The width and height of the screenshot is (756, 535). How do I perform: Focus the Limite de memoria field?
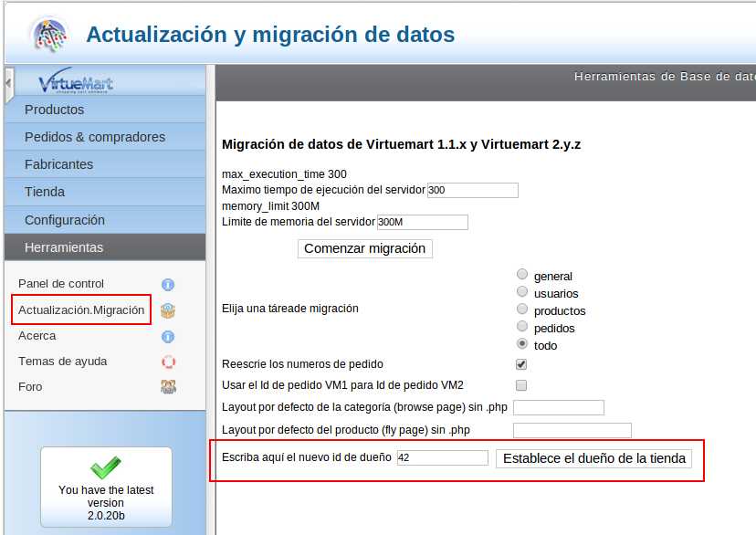point(423,222)
